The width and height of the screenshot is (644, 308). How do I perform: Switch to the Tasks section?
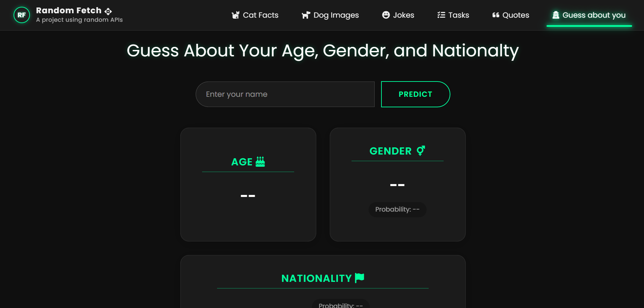point(453,15)
